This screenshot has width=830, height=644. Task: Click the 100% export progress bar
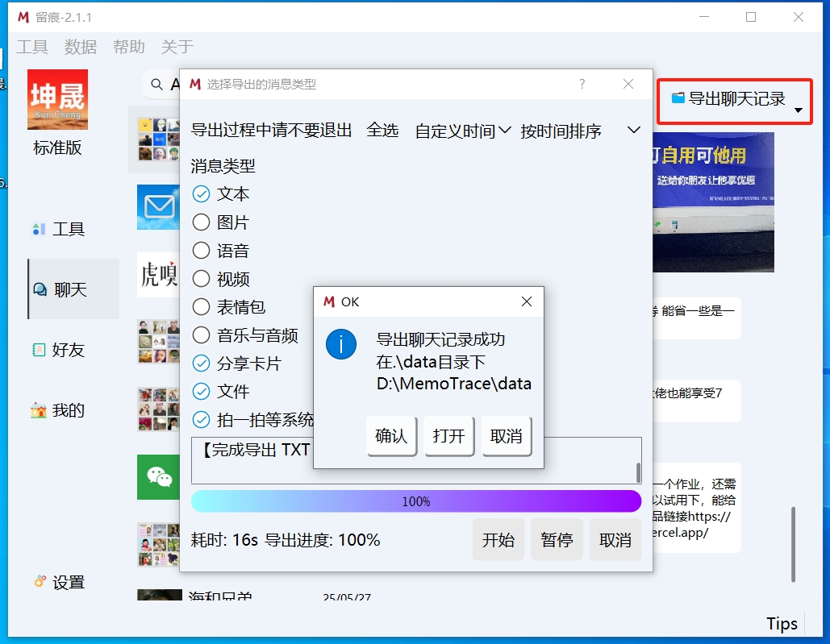click(416, 501)
